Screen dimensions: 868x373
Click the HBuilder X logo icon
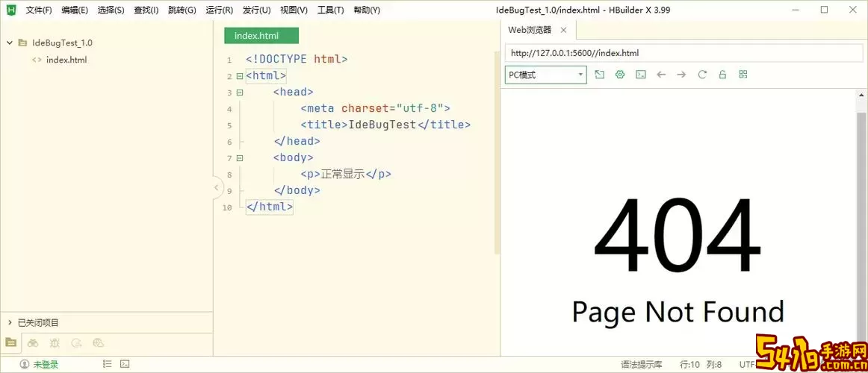click(10, 10)
